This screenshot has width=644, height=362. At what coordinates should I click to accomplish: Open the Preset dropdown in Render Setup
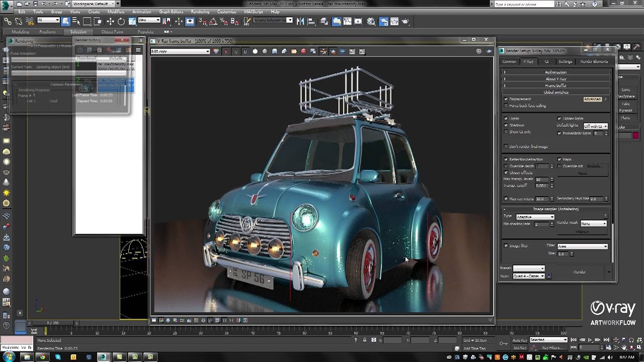[x=529, y=268]
